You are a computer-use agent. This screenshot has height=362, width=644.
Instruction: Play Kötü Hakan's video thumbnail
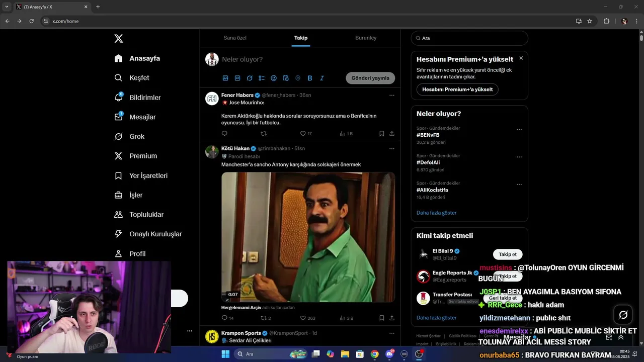click(x=308, y=237)
